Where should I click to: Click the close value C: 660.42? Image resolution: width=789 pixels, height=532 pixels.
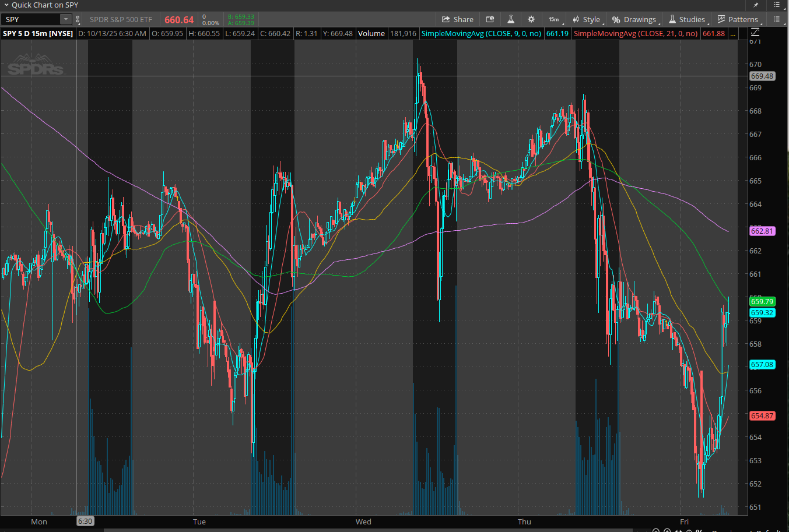275,33
